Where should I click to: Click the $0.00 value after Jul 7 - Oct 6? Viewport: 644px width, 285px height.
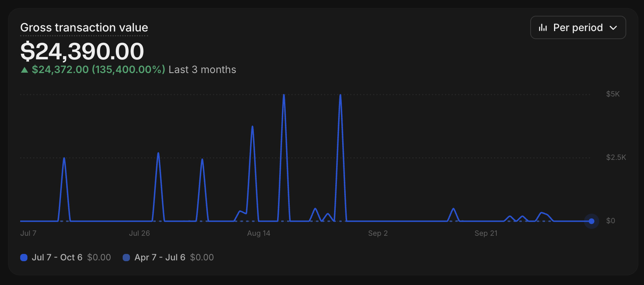coord(99,258)
